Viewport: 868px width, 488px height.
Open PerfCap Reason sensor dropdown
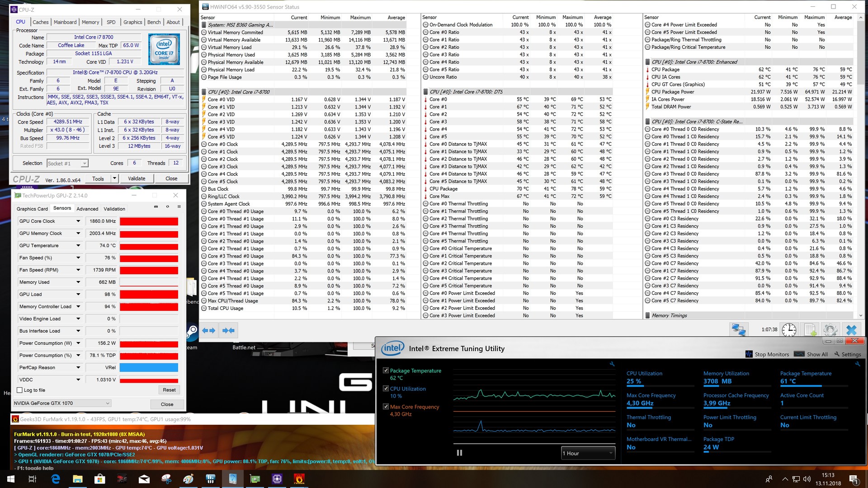(78, 367)
